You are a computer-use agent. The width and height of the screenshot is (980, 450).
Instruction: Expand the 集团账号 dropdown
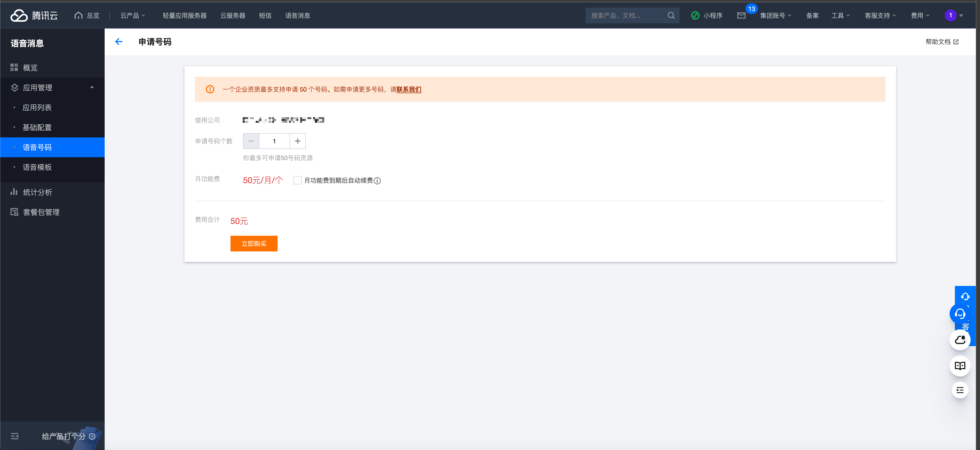pyautogui.click(x=776, y=16)
